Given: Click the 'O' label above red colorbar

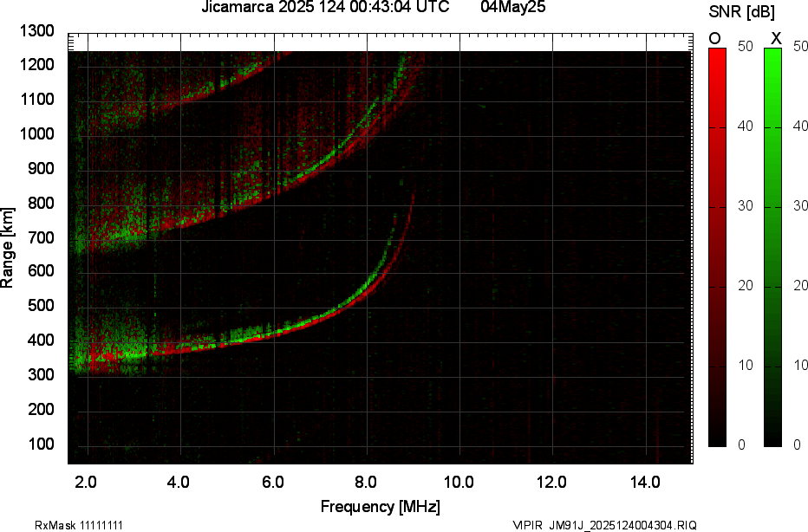Looking at the screenshot, I should (714, 39).
